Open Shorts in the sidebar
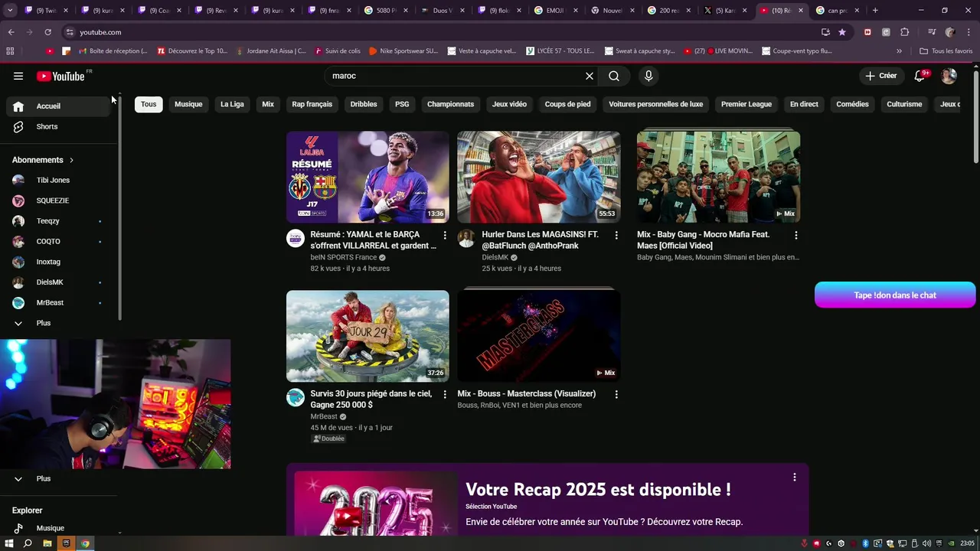Viewport: 980px width, 551px height. pyautogui.click(x=59, y=126)
